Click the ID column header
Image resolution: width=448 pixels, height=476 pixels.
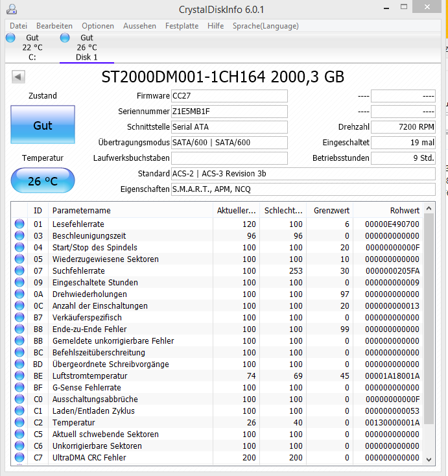pos(38,210)
